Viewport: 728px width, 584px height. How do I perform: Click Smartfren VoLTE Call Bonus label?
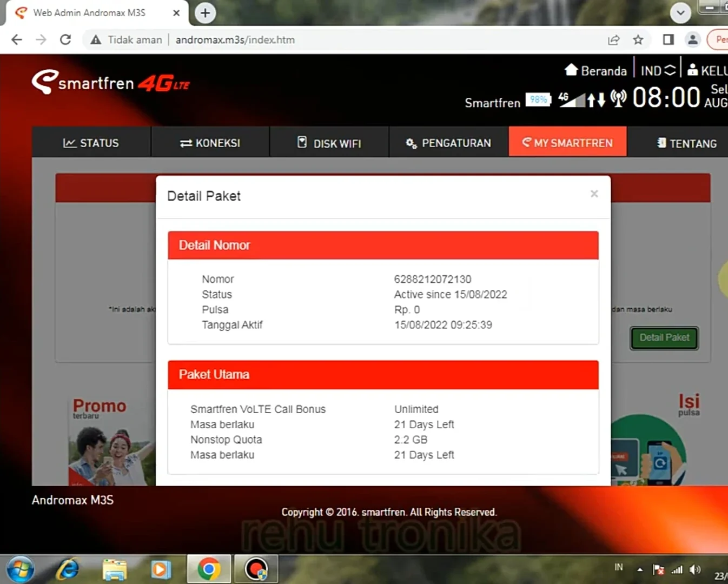click(258, 409)
